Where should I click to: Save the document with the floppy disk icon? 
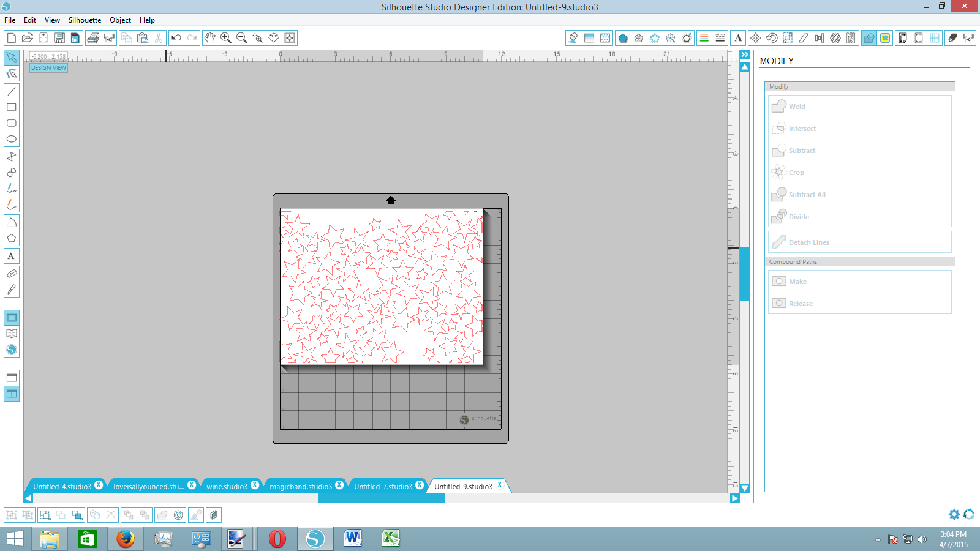[x=59, y=38]
